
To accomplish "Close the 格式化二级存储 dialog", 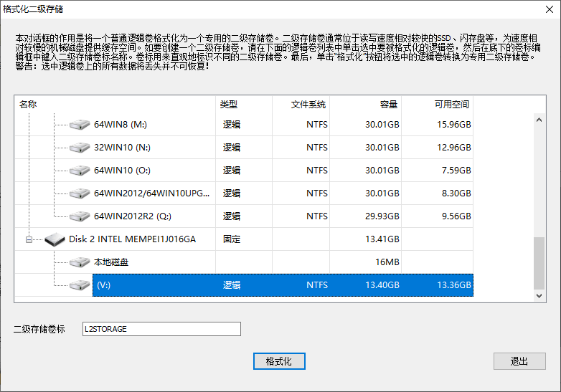I will (x=550, y=9).
